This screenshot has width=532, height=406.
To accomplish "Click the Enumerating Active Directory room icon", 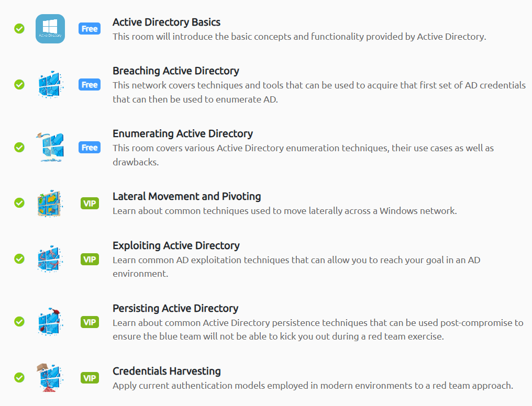I will 51,148.
